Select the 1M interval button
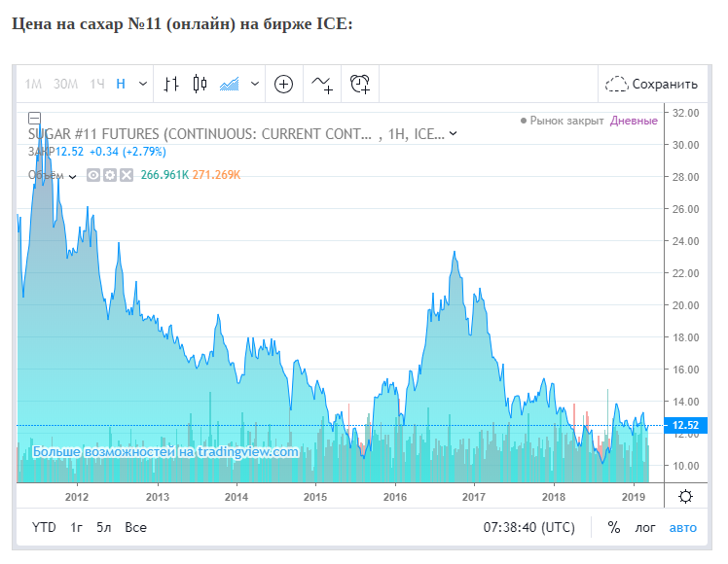 pyautogui.click(x=33, y=84)
